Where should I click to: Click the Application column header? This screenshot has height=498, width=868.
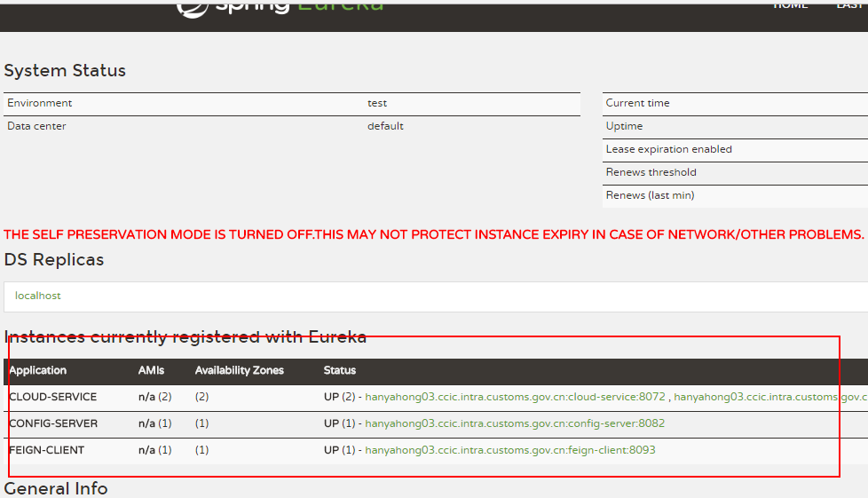pyautogui.click(x=37, y=370)
